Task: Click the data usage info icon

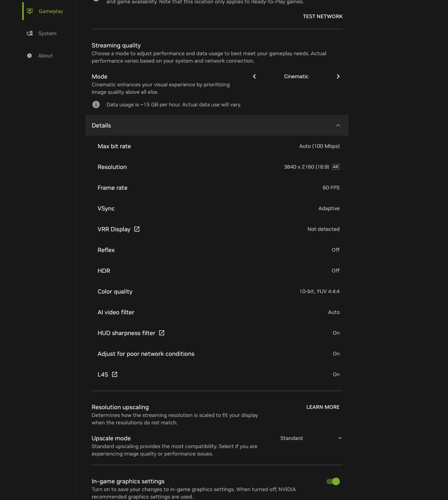Action: [96, 105]
